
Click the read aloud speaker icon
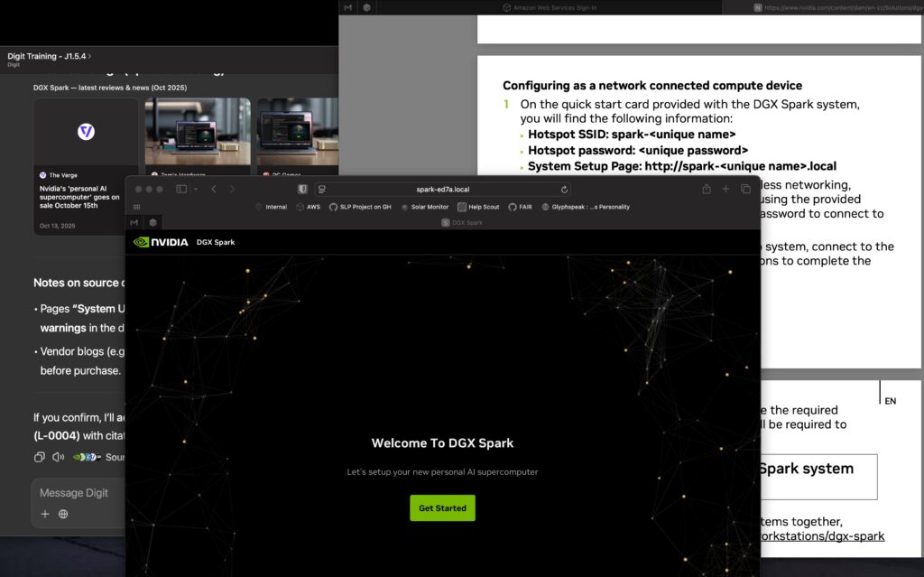pos(58,457)
